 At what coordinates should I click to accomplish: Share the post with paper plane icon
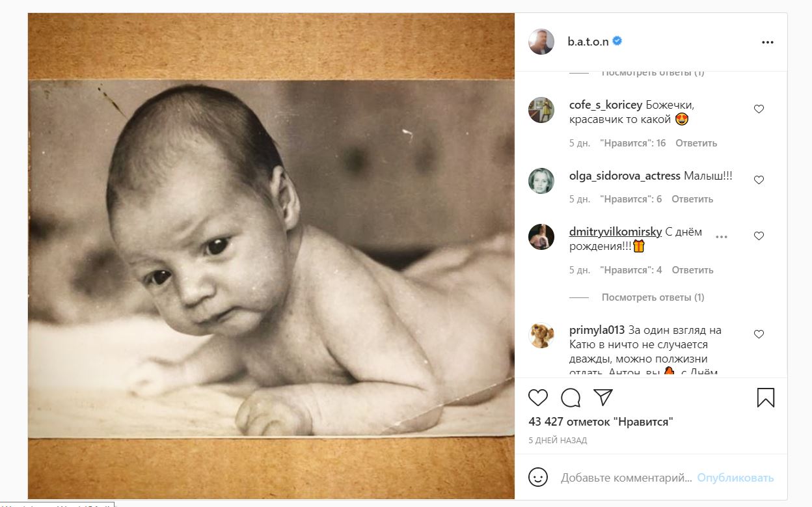[603, 397]
